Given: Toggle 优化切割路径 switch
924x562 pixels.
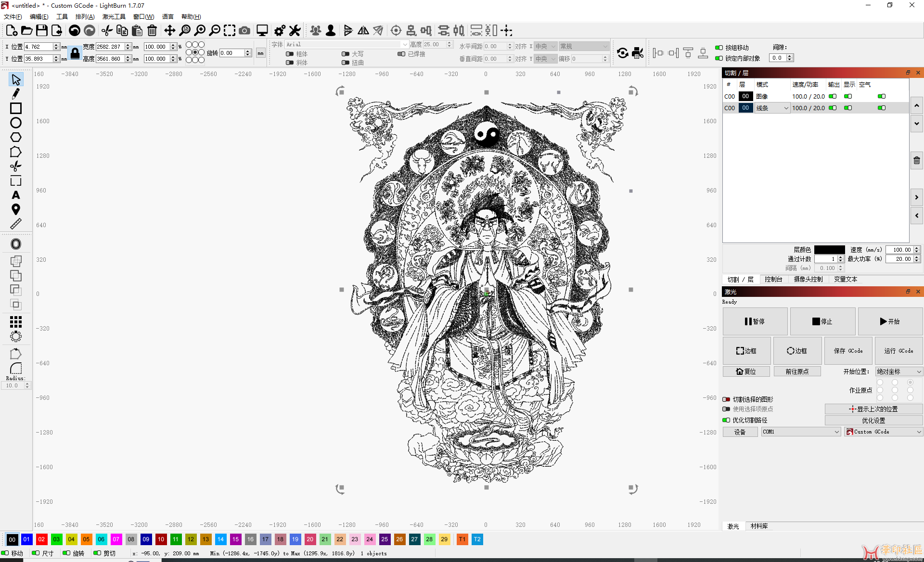Looking at the screenshot, I should 726,420.
